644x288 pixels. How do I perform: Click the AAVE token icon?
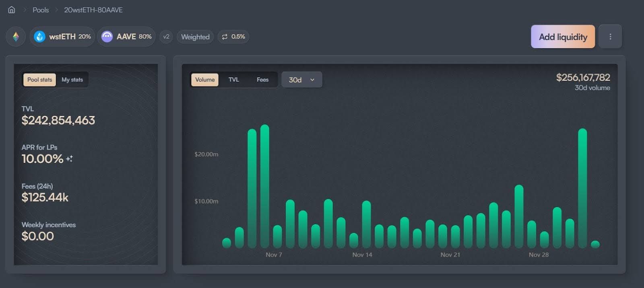(x=107, y=37)
